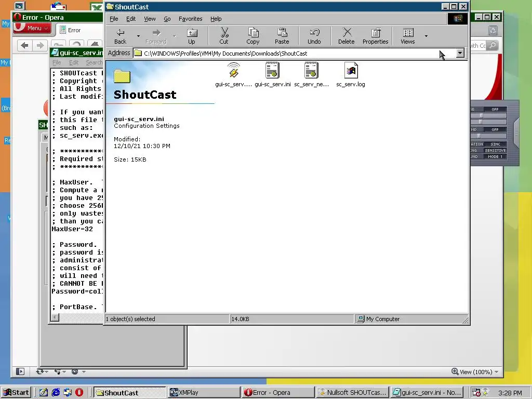This screenshot has width=532, height=399.
Task: Switch to XMPlay taskbar button
Action: (204, 393)
